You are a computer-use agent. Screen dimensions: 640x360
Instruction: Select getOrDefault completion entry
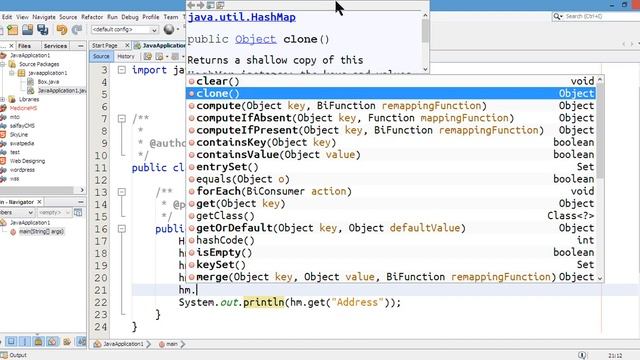pos(391,228)
